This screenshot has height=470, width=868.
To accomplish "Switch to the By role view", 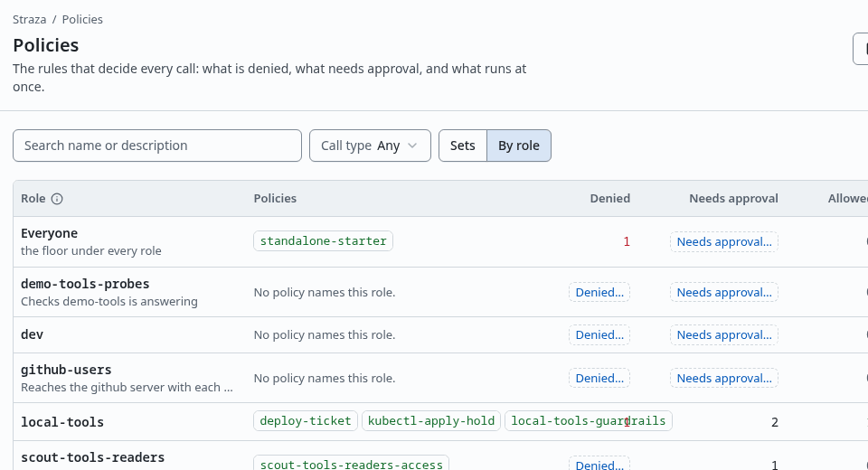I will tap(519, 146).
